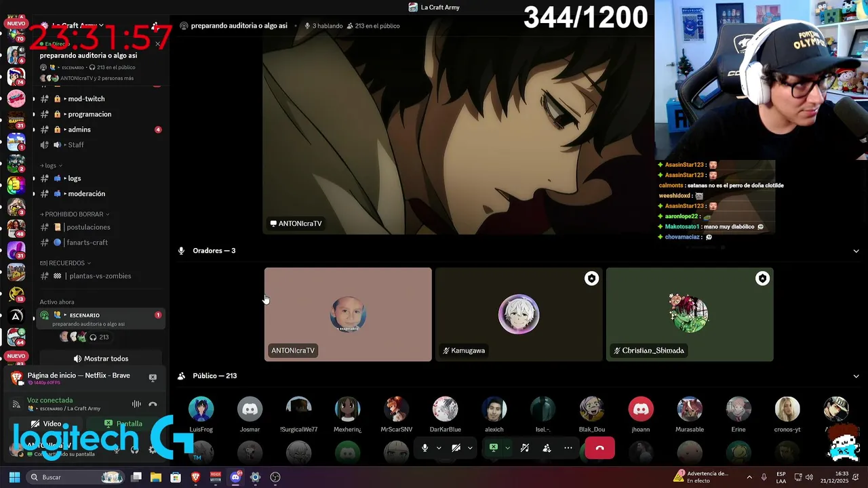
Task: Open Murasable audience member avatar
Action: (690, 409)
